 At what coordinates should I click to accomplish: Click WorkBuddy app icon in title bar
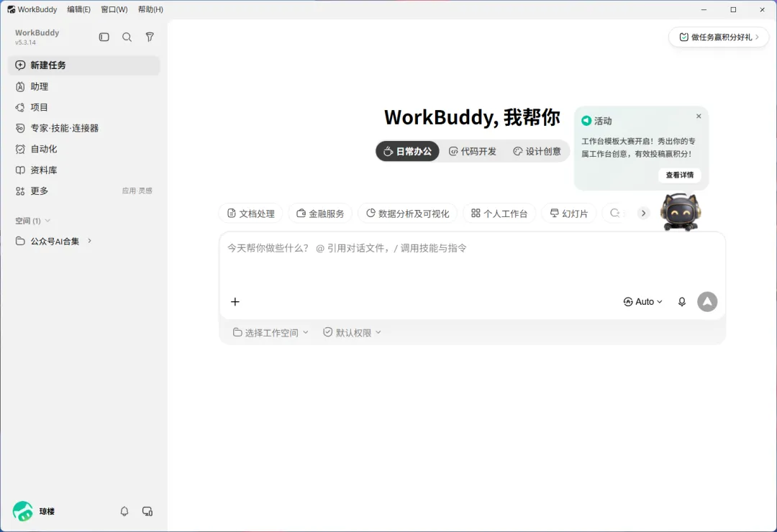11,9
